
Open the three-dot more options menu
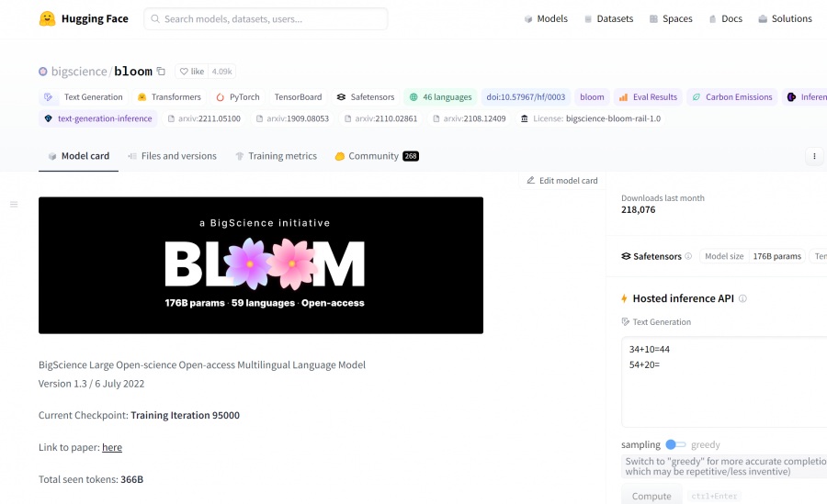pyautogui.click(x=814, y=156)
